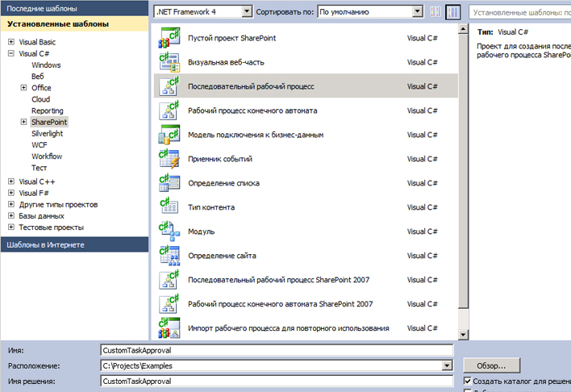Select Последовательный рабочий процесс SharePoint 2007 icon
The image size is (571, 392).
point(169,280)
